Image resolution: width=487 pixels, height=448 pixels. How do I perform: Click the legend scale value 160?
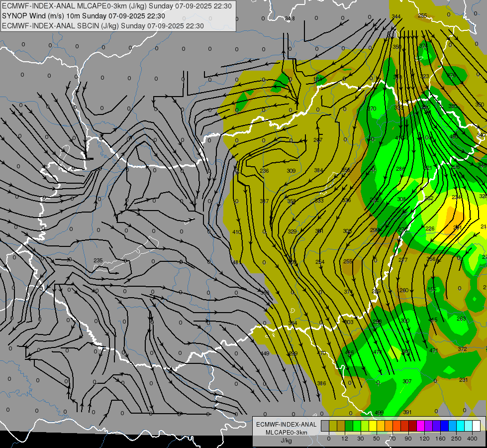440,439
